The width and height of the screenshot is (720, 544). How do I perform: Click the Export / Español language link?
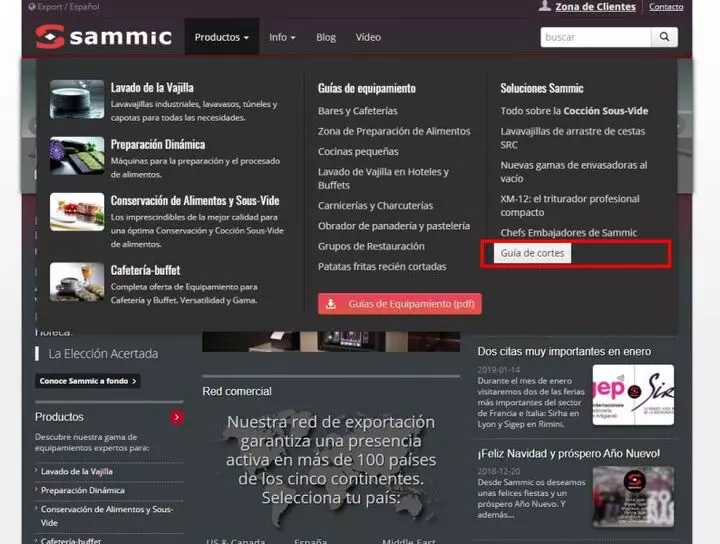pyautogui.click(x=68, y=7)
